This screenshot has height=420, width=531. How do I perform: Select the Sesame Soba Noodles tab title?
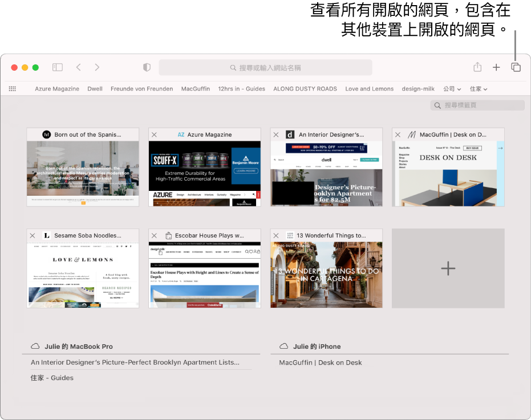(88, 235)
